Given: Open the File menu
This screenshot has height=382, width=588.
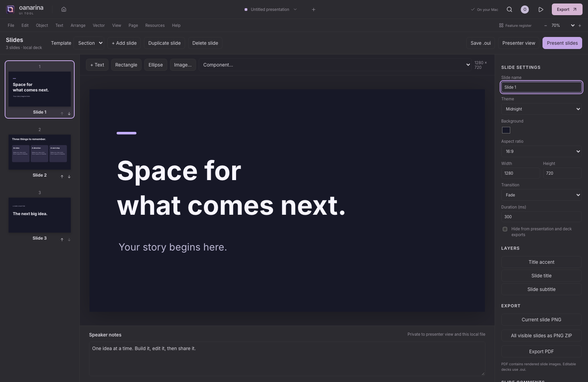Looking at the screenshot, I should coord(11,25).
